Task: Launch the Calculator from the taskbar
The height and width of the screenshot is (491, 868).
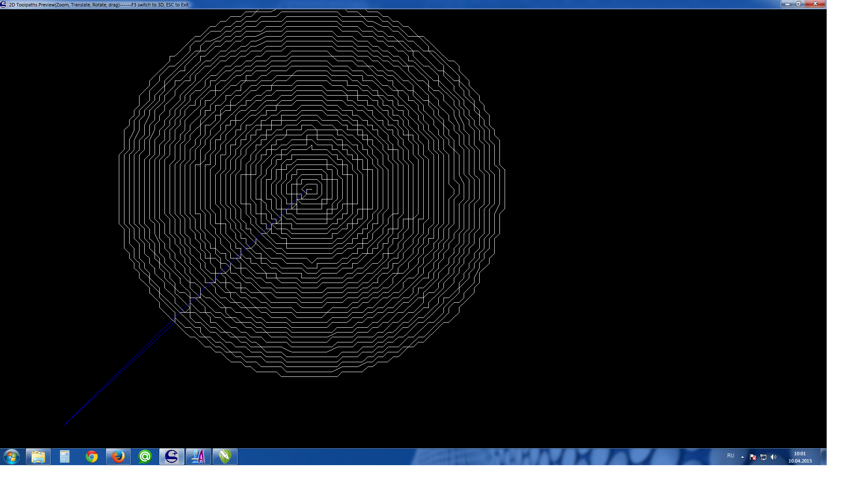Action: [65, 457]
